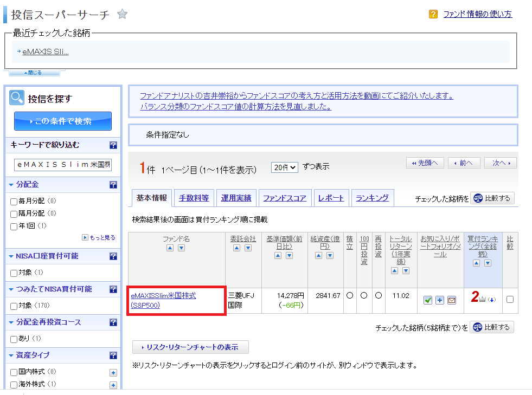Open help for キーワードで絞り込む
This screenshot has height=395, width=532.
coord(113,145)
